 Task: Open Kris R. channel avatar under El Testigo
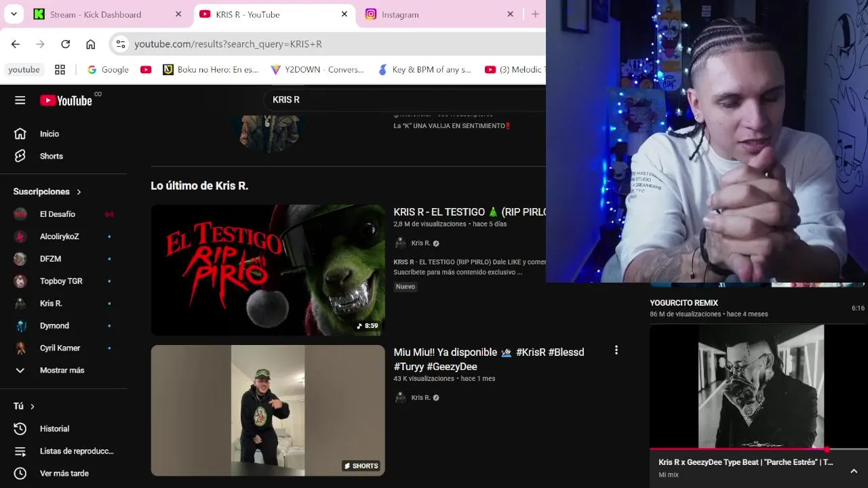(401, 243)
